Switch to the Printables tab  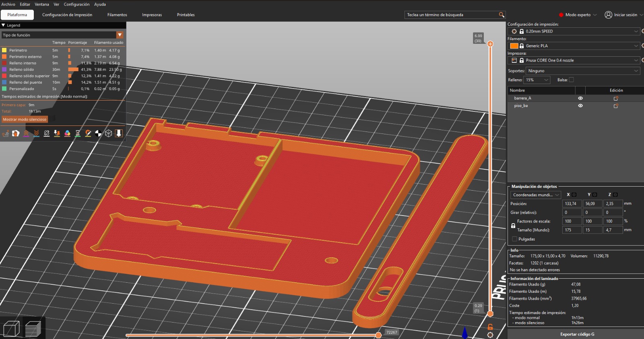pos(186,15)
